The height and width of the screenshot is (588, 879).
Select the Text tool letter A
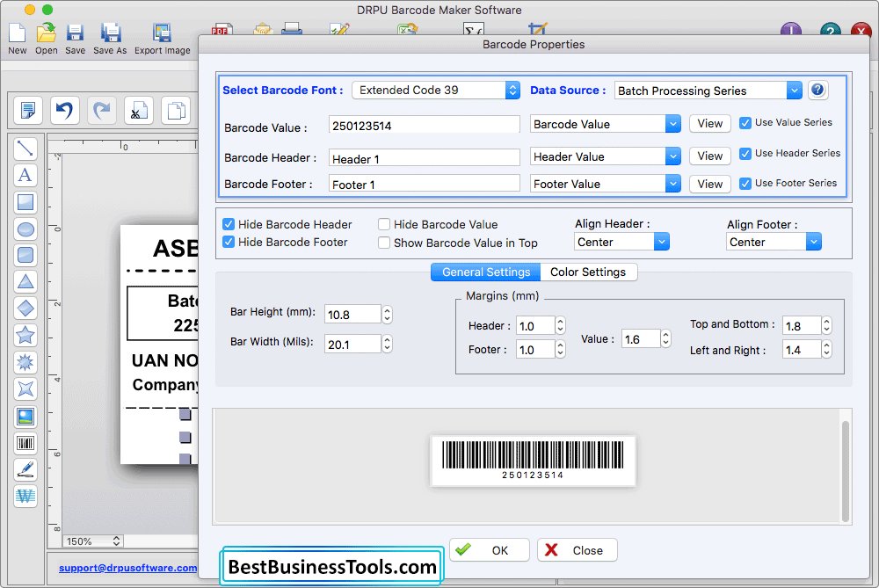click(x=25, y=175)
